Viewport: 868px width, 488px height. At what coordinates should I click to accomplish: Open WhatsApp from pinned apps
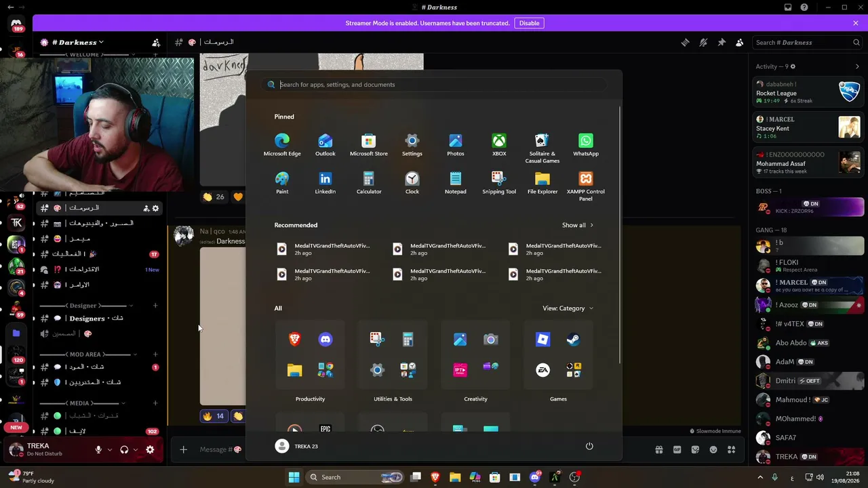(586, 145)
